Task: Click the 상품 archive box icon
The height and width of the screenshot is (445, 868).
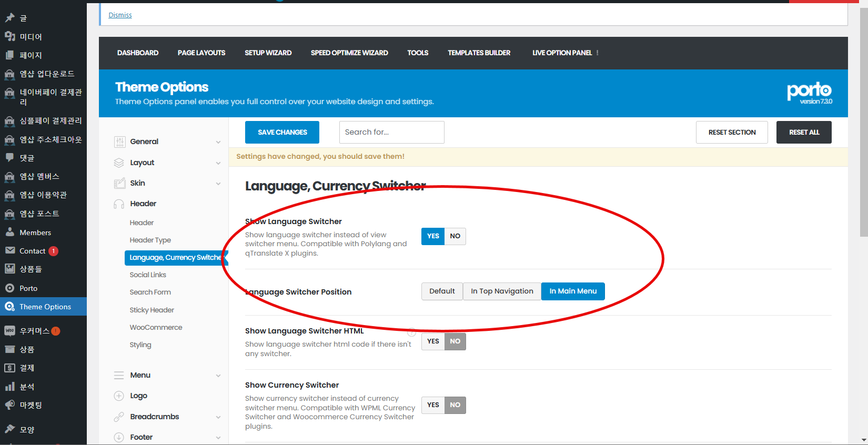Action: point(9,349)
